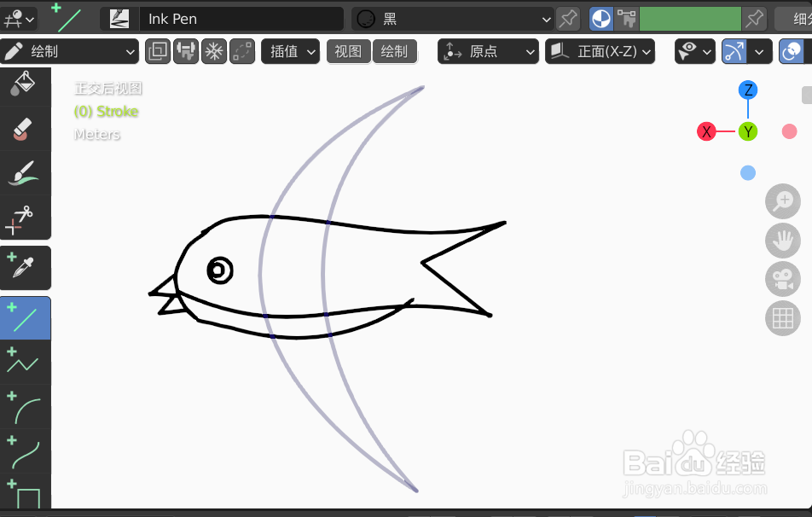Select the Polyline tool
Viewport: 812px width, 517px height.
click(26, 363)
